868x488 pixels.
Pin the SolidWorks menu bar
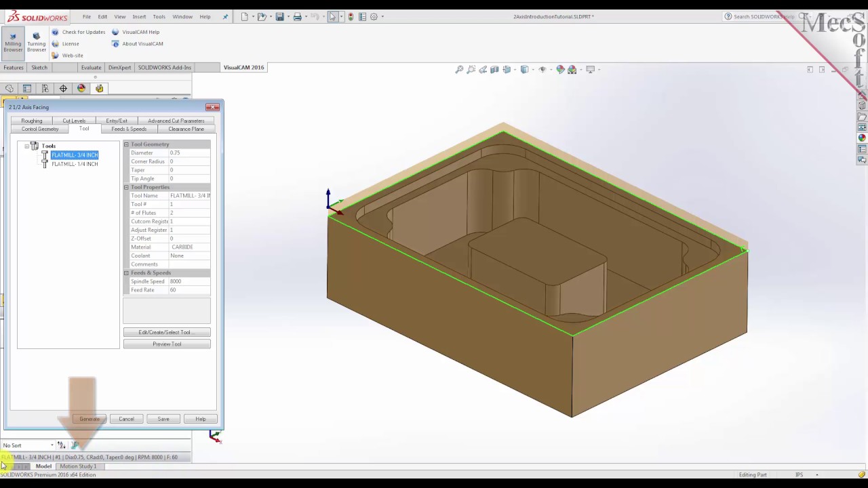225,17
